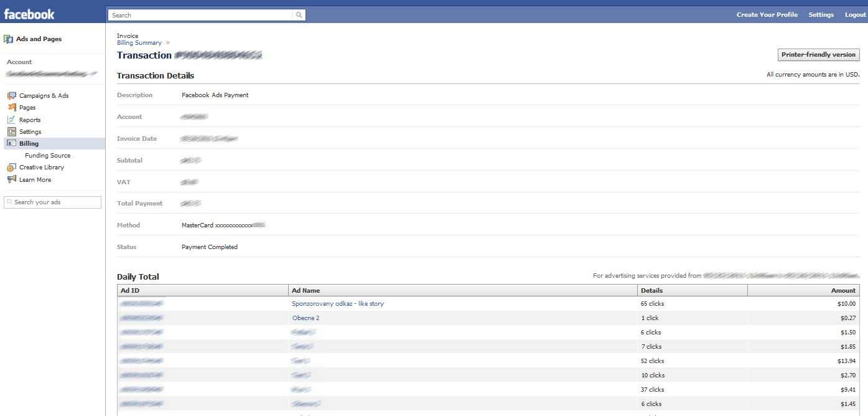The height and width of the screenshot is (416, 868).
Task: Click the Payment Completed status text
Action: pos(210,247)
